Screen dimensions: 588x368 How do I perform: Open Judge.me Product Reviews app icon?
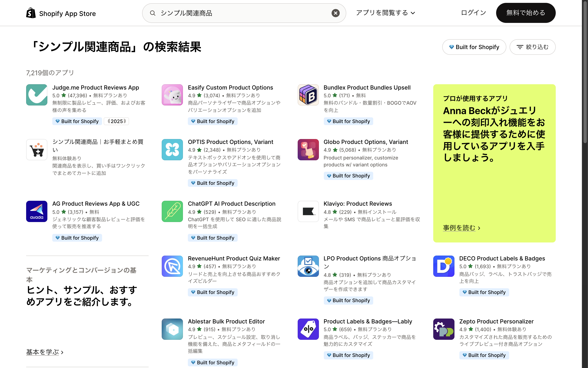coord(37,95)
